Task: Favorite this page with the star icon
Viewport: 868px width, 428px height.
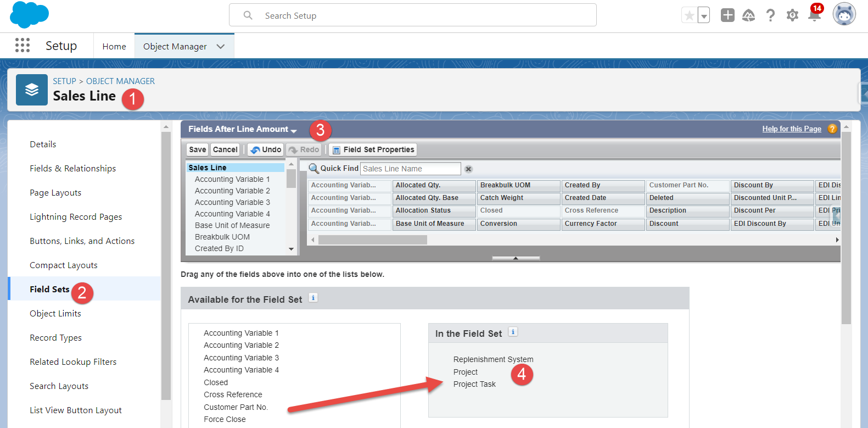Action: click(689, 15)
